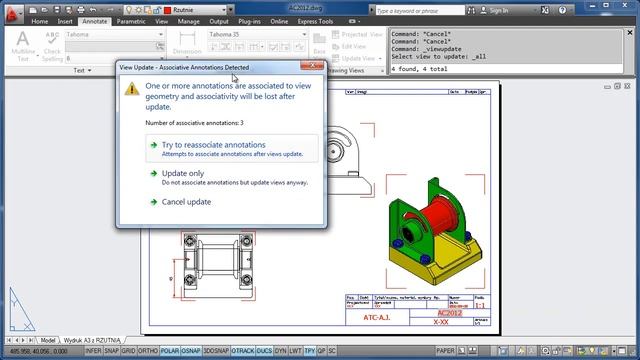
Task: Toggle OSNAP in status bar
Action: pyautogui.click(x=191, y=351)
